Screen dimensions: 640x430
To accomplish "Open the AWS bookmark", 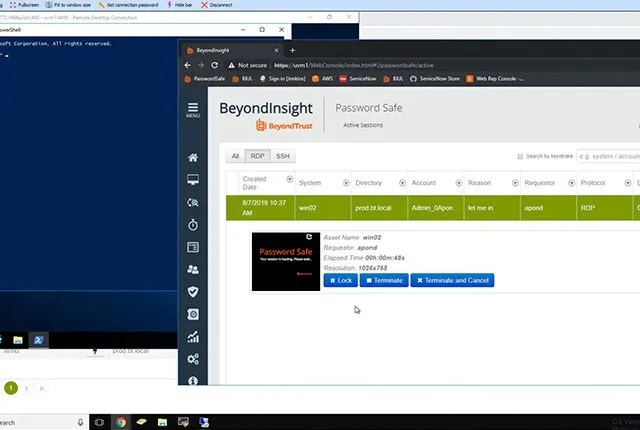I will click(322, 79).
